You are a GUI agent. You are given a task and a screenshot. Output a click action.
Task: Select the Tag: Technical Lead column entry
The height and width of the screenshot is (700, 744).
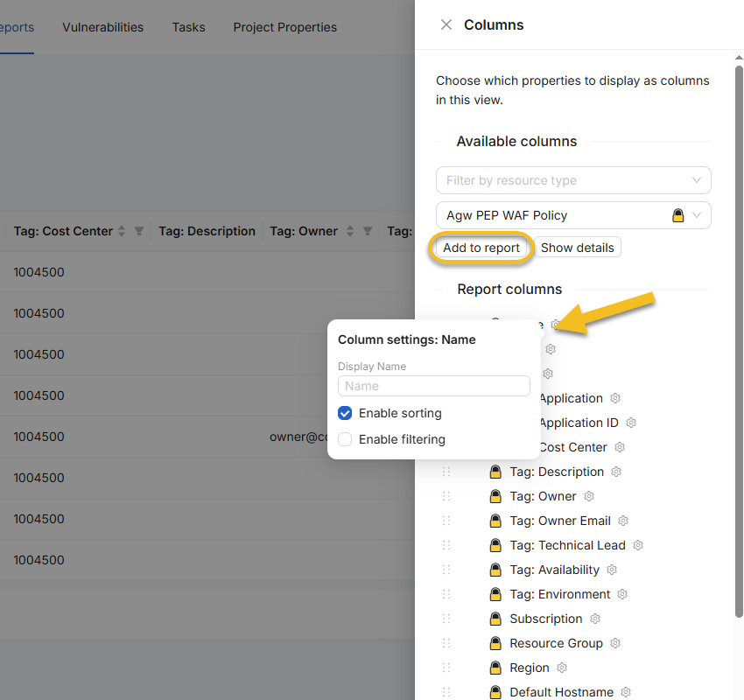567,545
